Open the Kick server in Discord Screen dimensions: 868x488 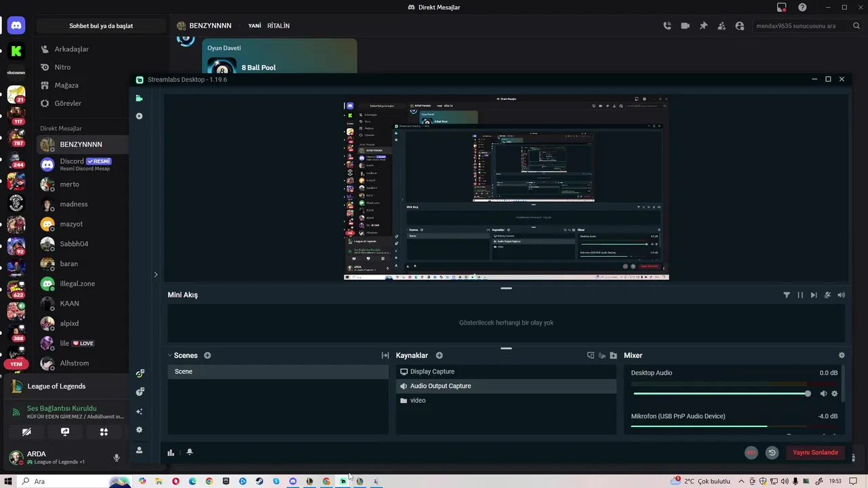tap(16, 51)
